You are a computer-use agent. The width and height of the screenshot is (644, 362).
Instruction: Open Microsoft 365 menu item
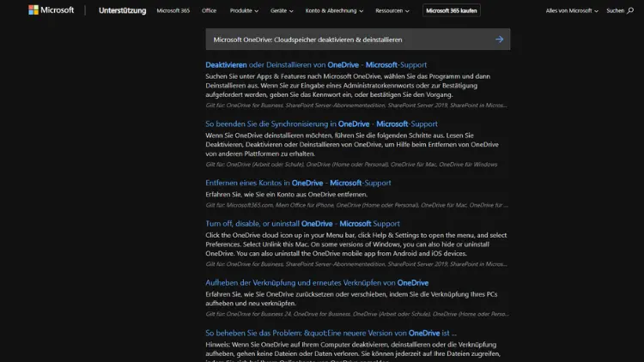click(173, 10)
